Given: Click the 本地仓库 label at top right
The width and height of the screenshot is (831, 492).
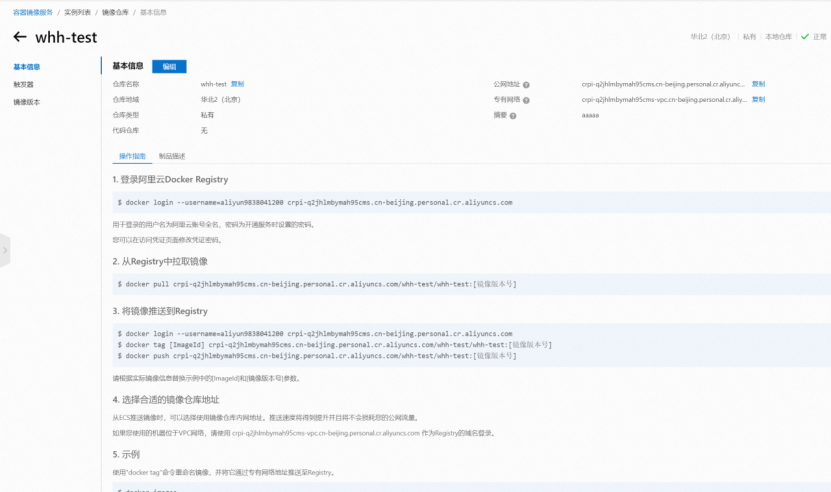Looking at the screenshot, I should coord(779,37).
